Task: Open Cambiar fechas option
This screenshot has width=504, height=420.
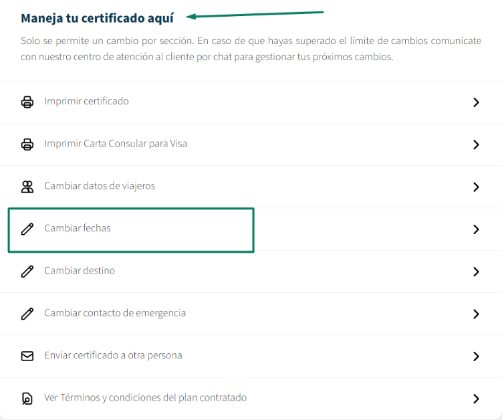Action: coord(78,228)
